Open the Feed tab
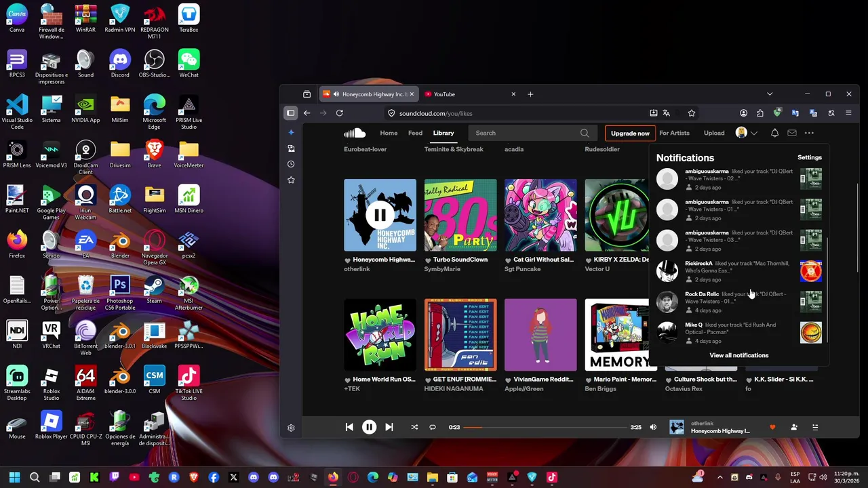Viewport: 868px width, 488px height. coord(415,133)
